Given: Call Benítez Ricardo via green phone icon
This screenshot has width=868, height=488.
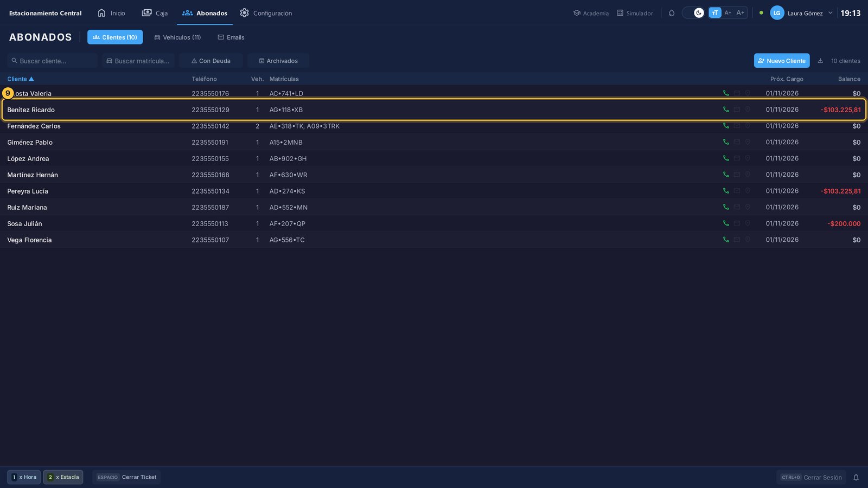Looking at the screenshot, I should (726, 110).
